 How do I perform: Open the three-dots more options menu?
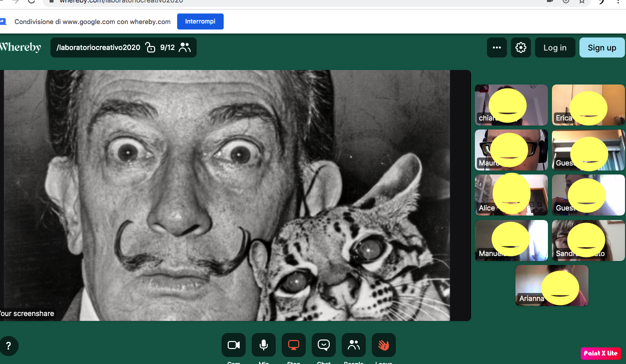tap(497, 47)
